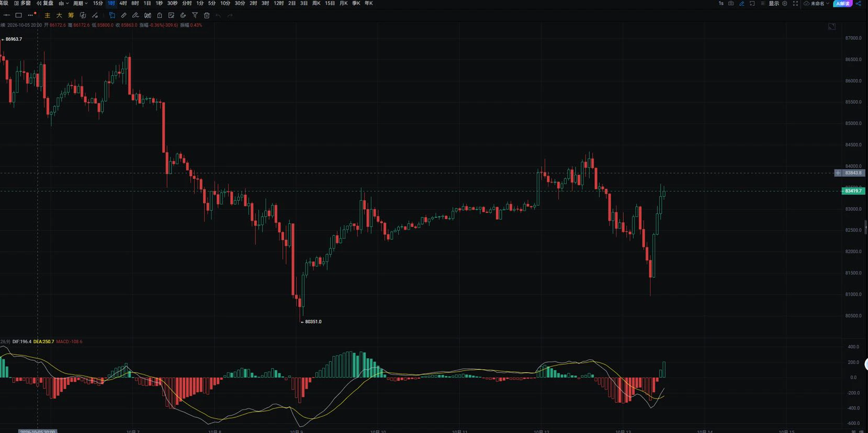Toggle the 主 main indicator

click(48, 15)
